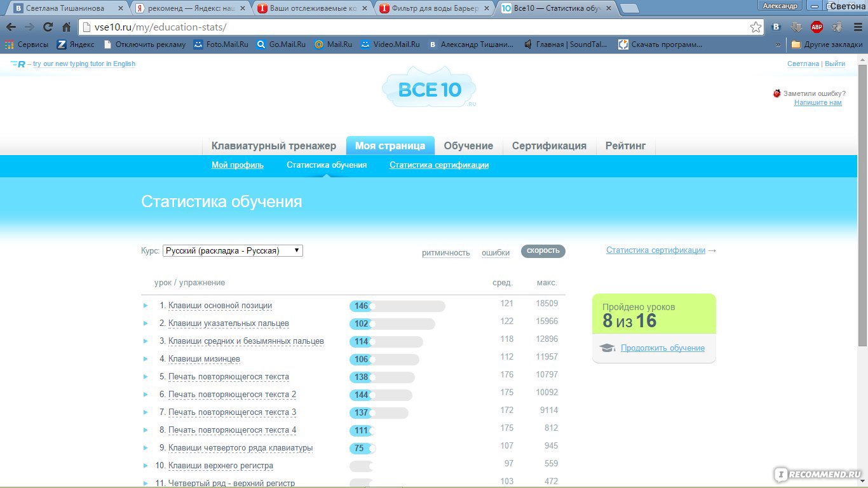868x488 pixels.
Task: Expand lesson 1 Клавиши основной позиции arrow
Action: (146, 306)
